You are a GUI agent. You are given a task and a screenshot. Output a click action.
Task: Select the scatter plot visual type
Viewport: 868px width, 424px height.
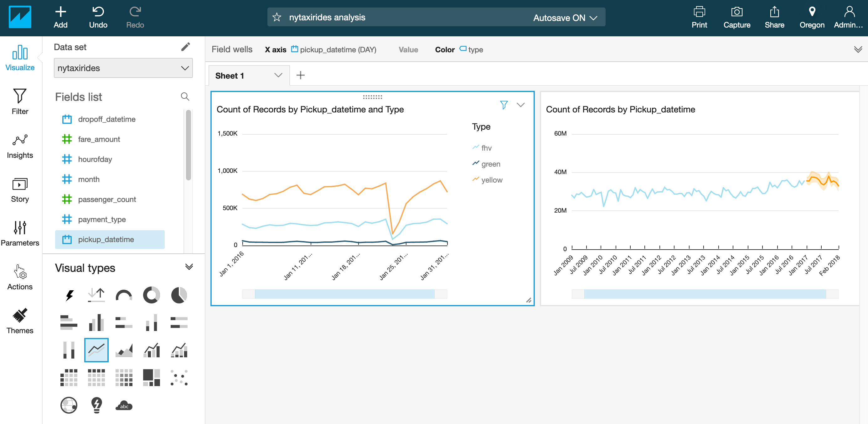(x=179, y=377)
